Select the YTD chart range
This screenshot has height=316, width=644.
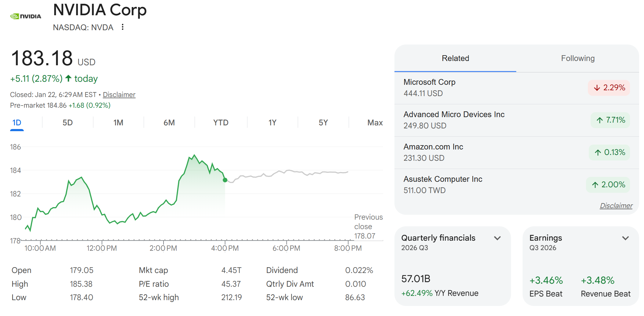[220, 122]
